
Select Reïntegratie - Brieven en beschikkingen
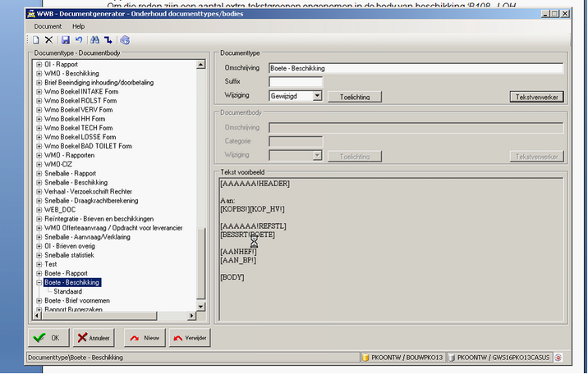(99, 219)
